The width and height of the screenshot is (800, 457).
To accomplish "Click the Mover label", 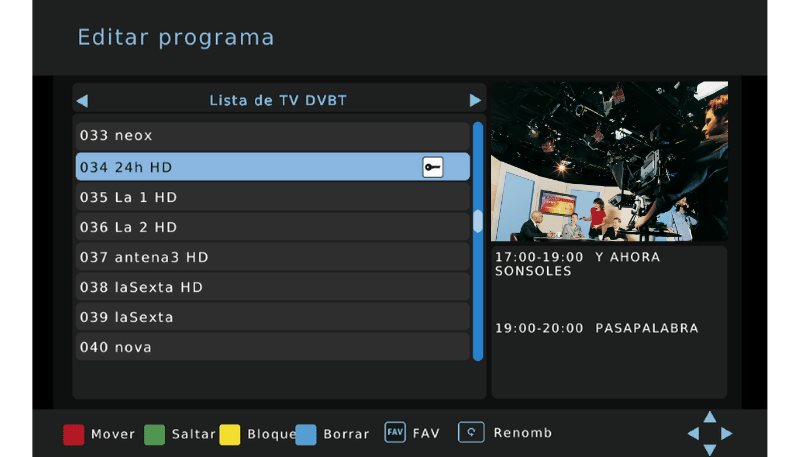I will click(113, 434).
